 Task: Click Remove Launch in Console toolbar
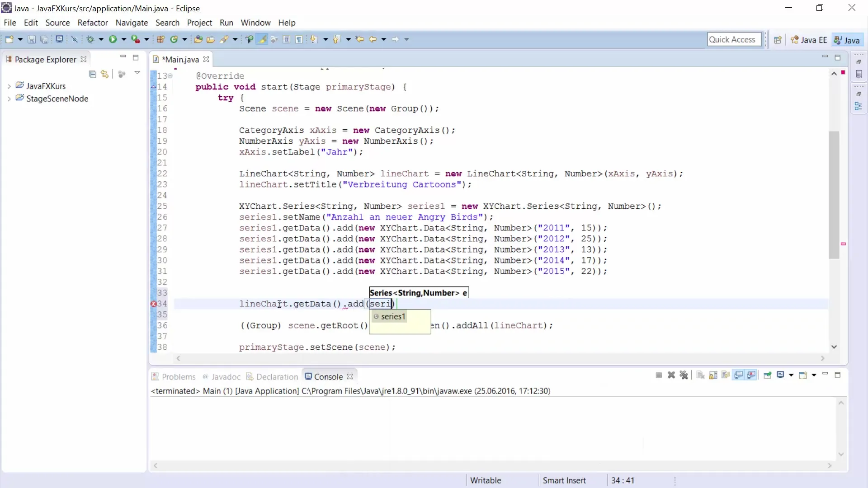[671, 375]
